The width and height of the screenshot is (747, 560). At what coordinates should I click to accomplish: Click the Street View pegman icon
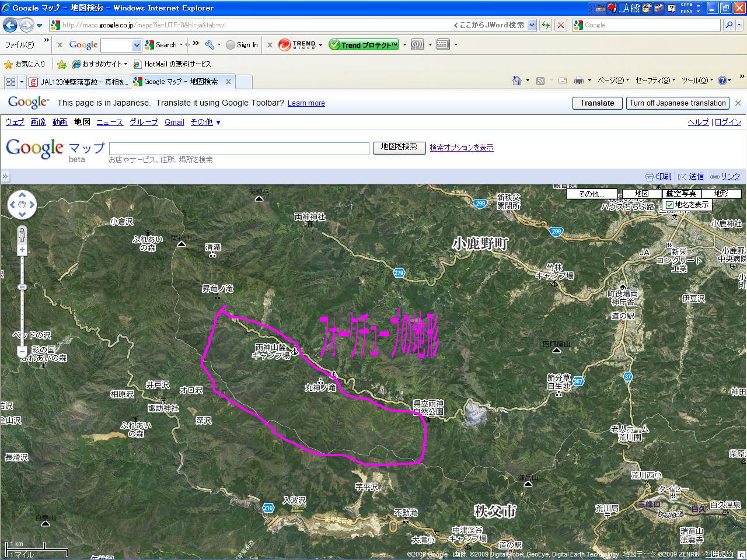(22, 235)
